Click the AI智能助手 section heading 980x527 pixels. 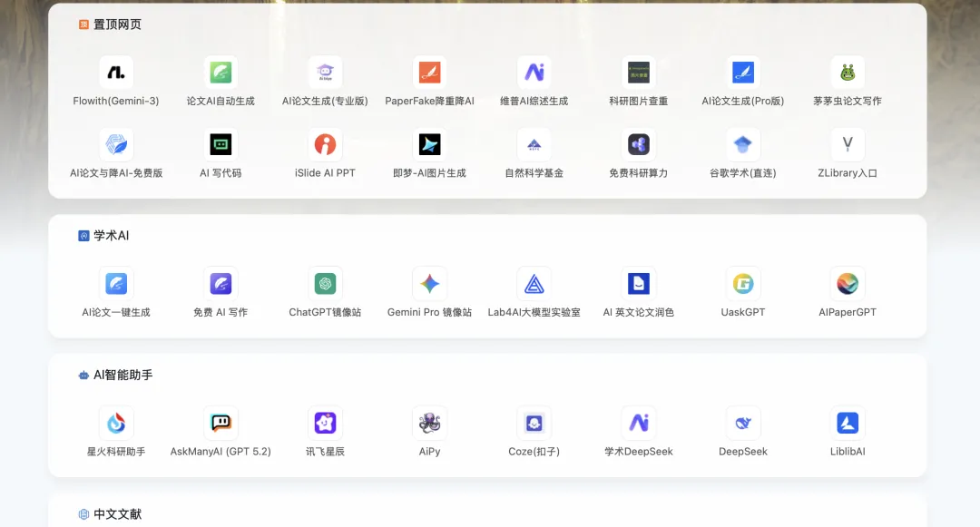click(123, 375)
